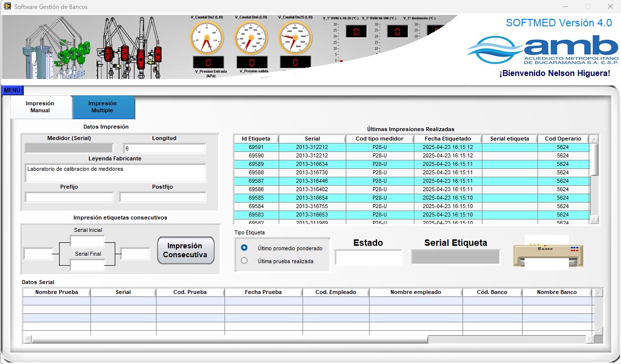Click the Serial Inicial input field

point(87,241)
